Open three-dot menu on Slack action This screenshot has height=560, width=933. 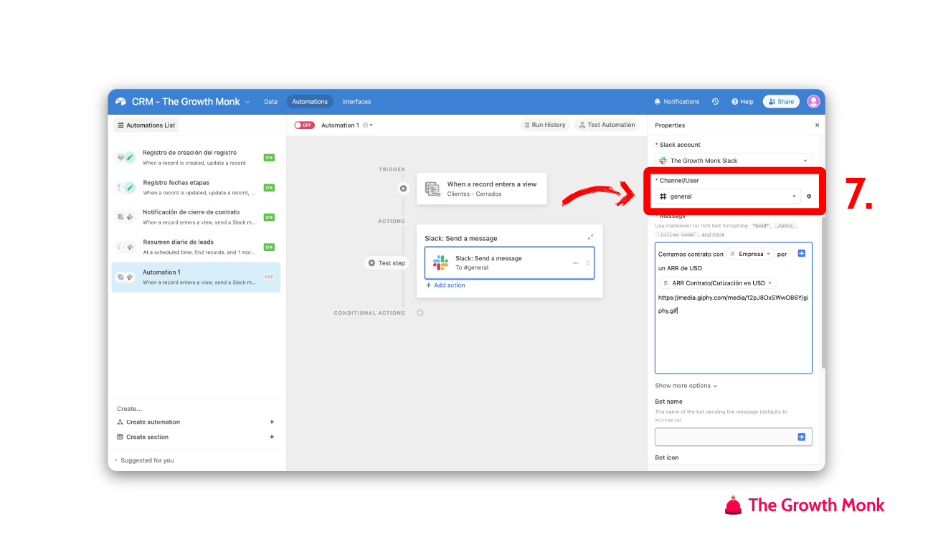click(x=575, y=263)
